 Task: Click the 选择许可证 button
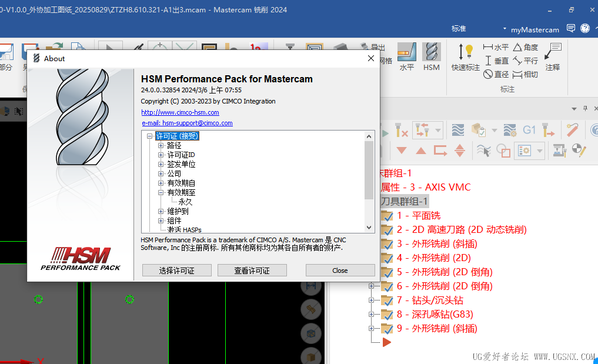coord(176,270)
